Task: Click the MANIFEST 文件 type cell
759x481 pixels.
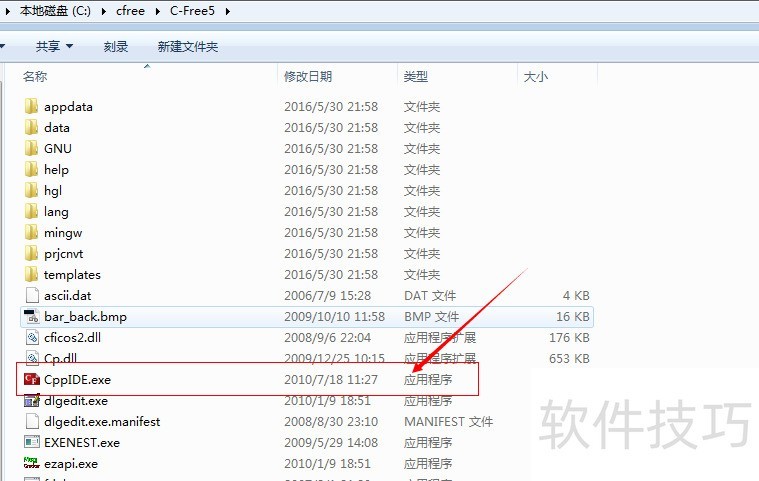Action: tap(448, 422)
